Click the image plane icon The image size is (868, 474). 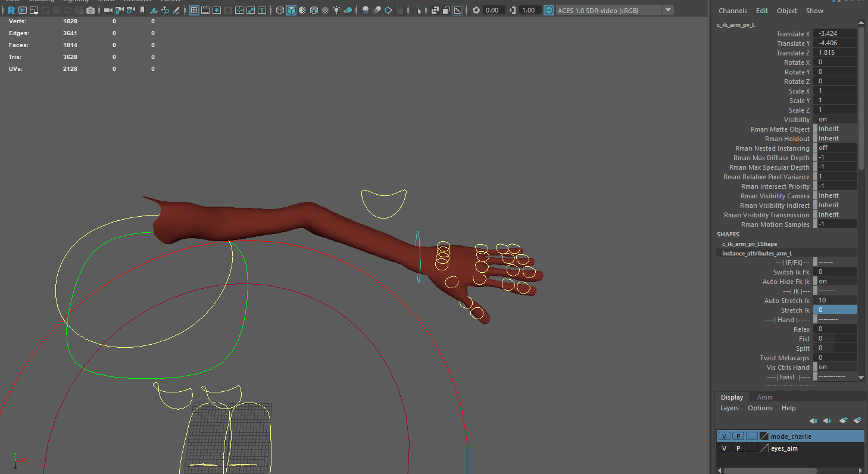[x=154, y=10]
